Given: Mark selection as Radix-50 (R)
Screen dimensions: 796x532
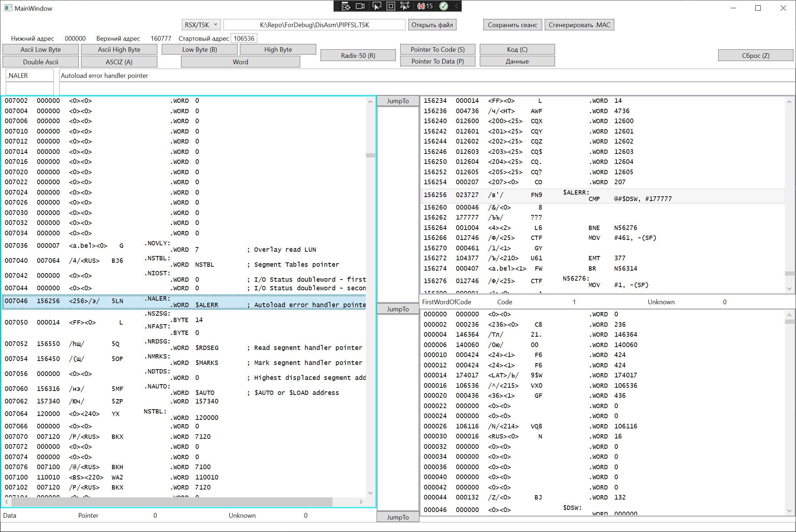Looking at the screenshot, I should (358, 55).
